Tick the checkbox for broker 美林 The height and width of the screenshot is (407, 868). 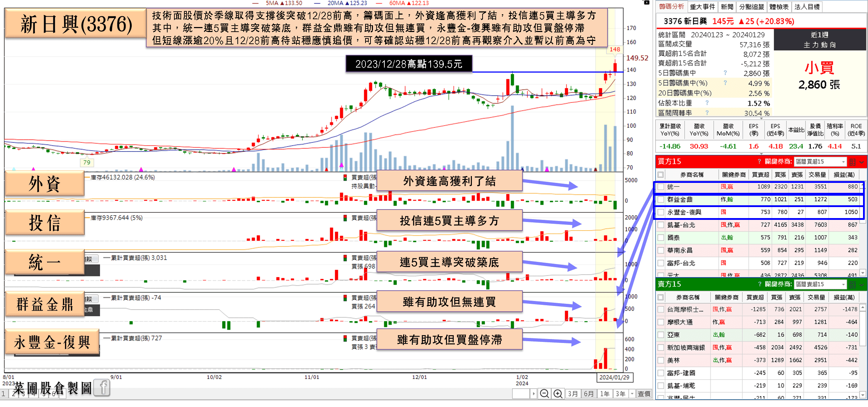[661, 360]
